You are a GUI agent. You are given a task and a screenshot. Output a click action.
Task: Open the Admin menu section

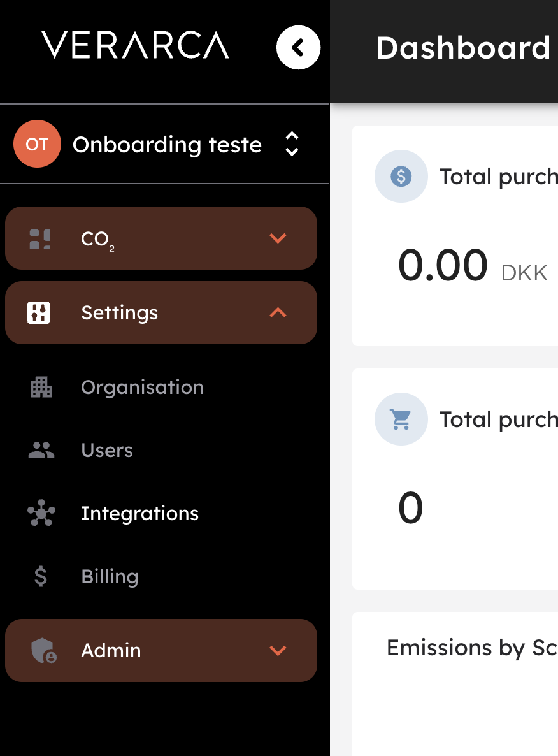tap(161, 650)
